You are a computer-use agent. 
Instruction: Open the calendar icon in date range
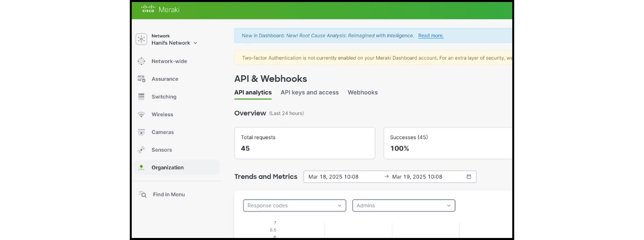click(x=469, y=177)
